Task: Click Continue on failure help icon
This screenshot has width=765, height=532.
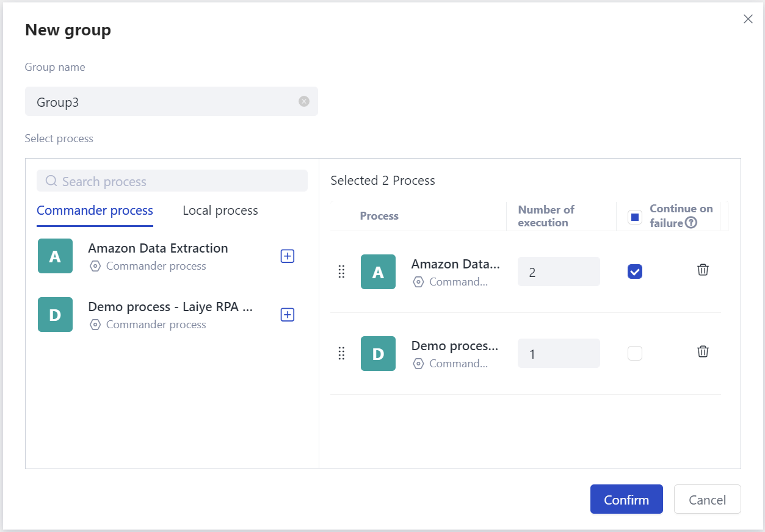Action: point(691,223)
